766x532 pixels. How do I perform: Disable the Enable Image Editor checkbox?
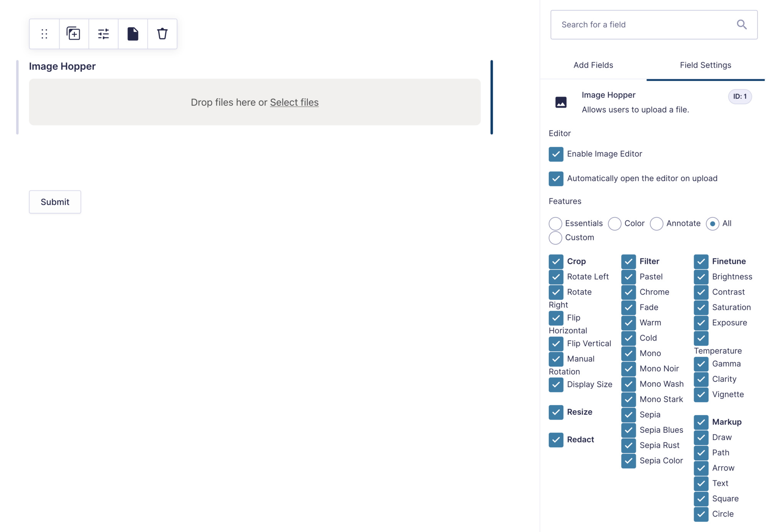556,154
